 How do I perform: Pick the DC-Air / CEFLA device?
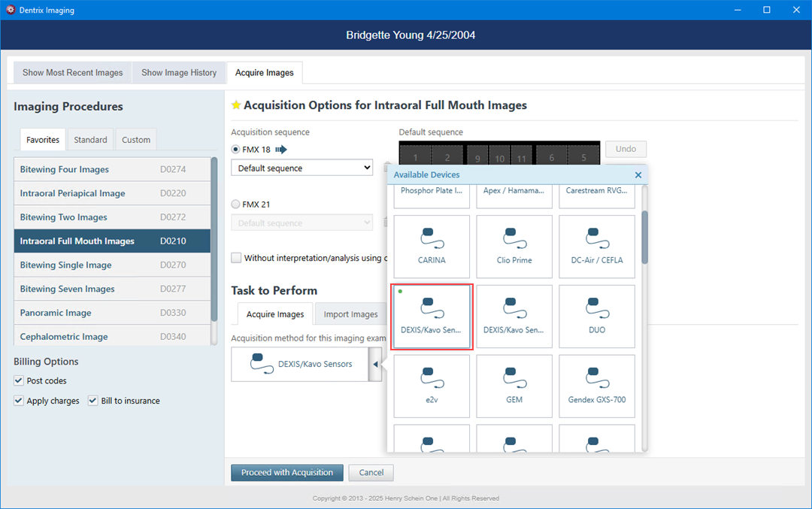[597, 247]
